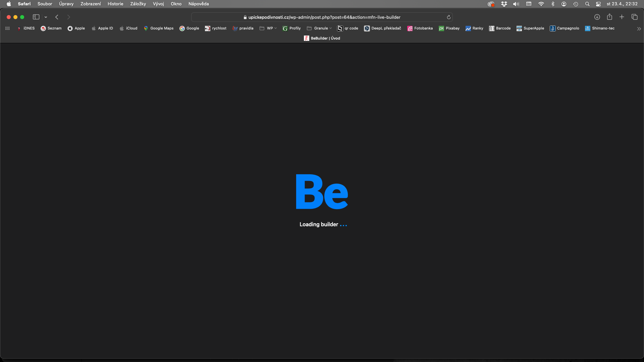Open Campagnolo bookmark

pos(565,28)
